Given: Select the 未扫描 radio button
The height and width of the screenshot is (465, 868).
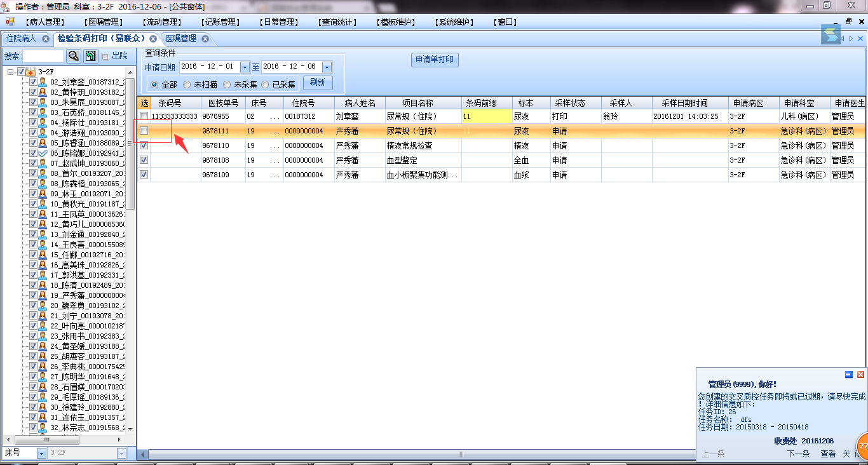Looking at the screenshot, I should tap(187, 84).
